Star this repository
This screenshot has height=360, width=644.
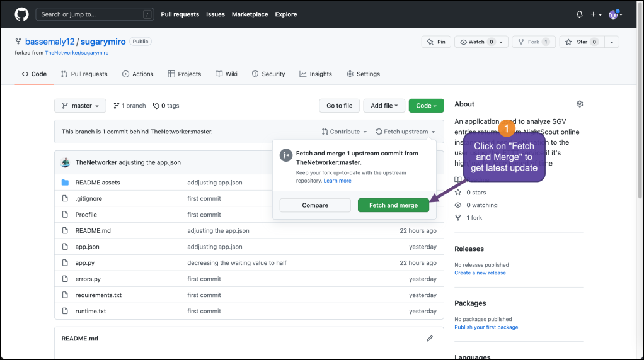coord(582,42)
